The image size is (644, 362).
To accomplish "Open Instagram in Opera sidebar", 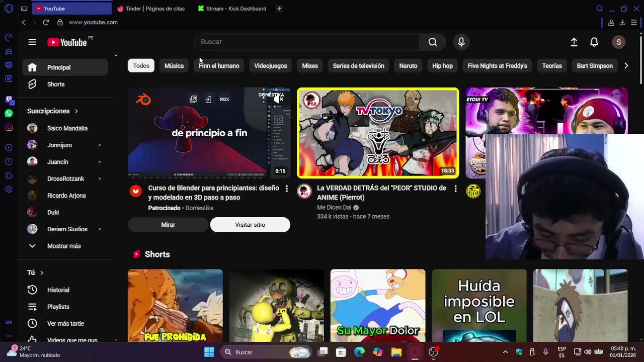I will click(9, 127).
